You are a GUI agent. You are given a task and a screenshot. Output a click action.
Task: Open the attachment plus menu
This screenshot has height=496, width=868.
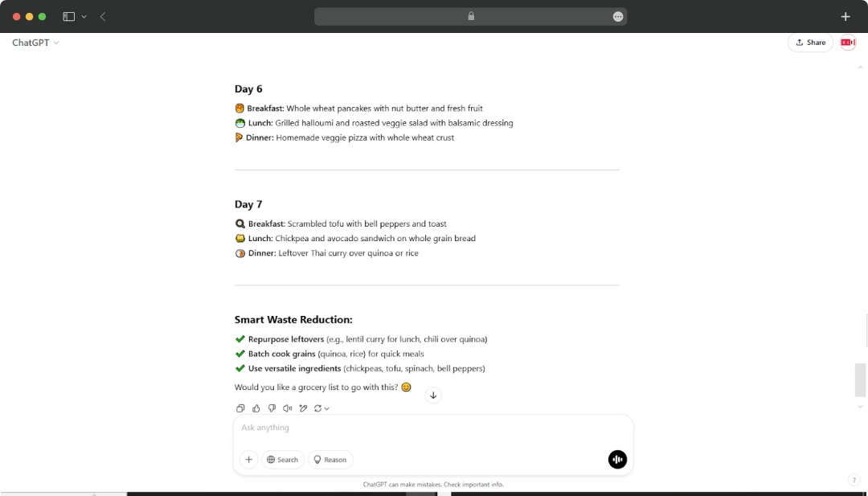[x=249, y=459]
